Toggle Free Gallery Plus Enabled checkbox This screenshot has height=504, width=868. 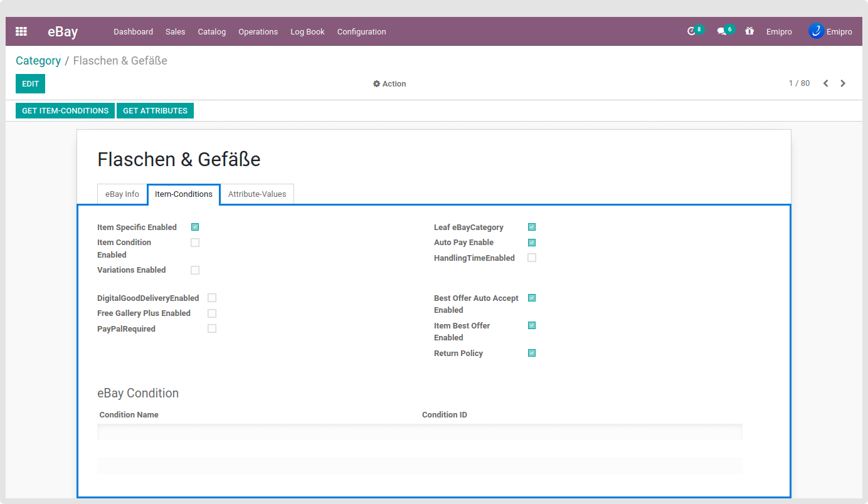[x=212, y=313]
